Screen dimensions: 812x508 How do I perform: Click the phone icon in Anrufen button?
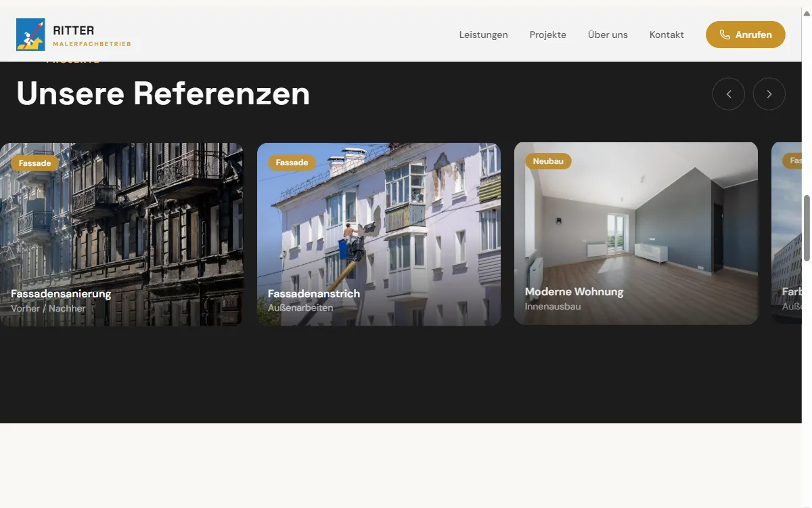[725, 35]
